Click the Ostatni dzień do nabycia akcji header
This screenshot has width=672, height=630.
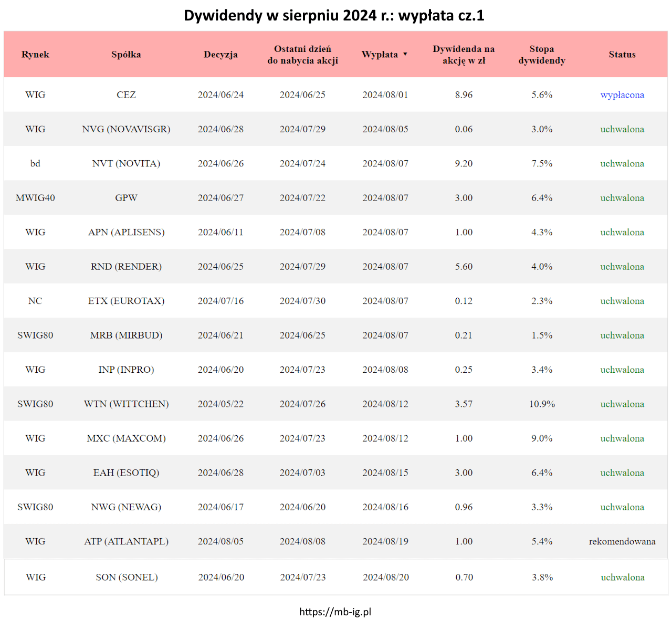tap(302, 55)
